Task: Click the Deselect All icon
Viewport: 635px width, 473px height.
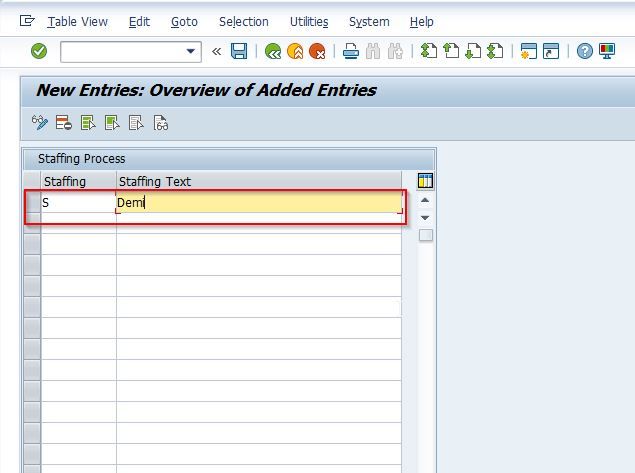Action: point(136,122)
